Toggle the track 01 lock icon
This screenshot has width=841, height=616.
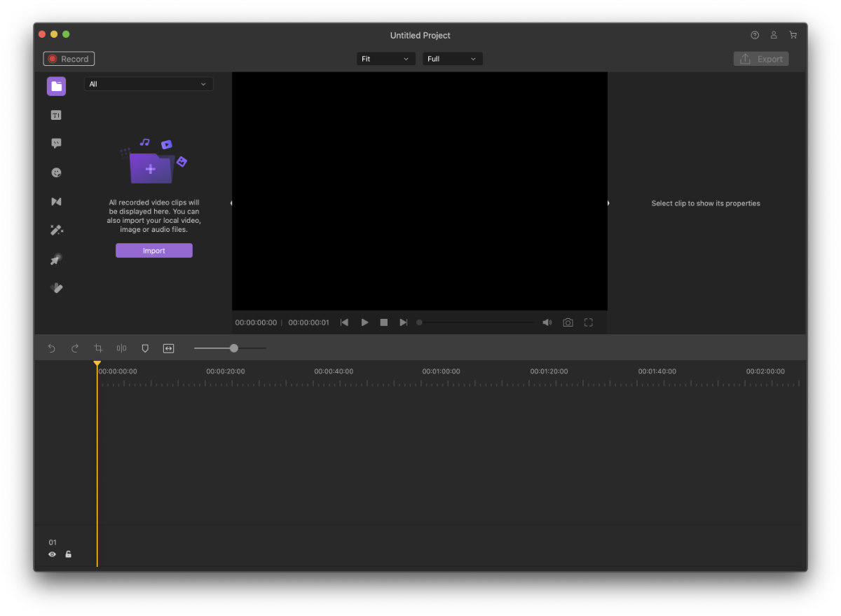(x=69, y=554)
